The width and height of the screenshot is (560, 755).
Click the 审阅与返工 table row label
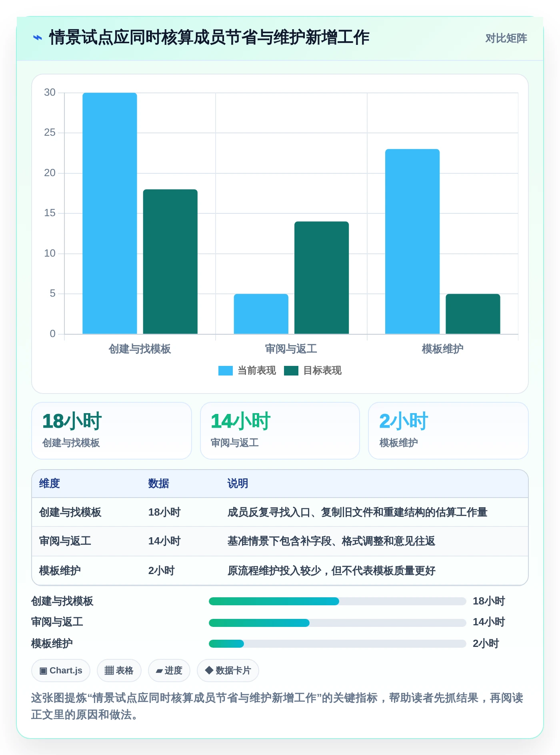[65, 541]
